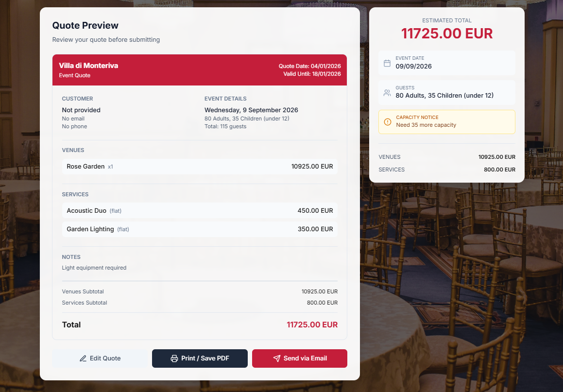
Task: Click the red Villa di Monteriva header
Action: pyautogui.click(x=200, y=70)
